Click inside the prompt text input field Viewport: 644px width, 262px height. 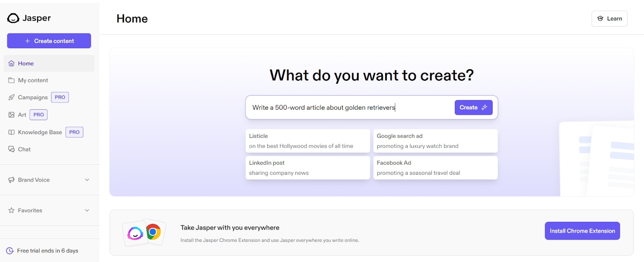(x=346, y=108)
